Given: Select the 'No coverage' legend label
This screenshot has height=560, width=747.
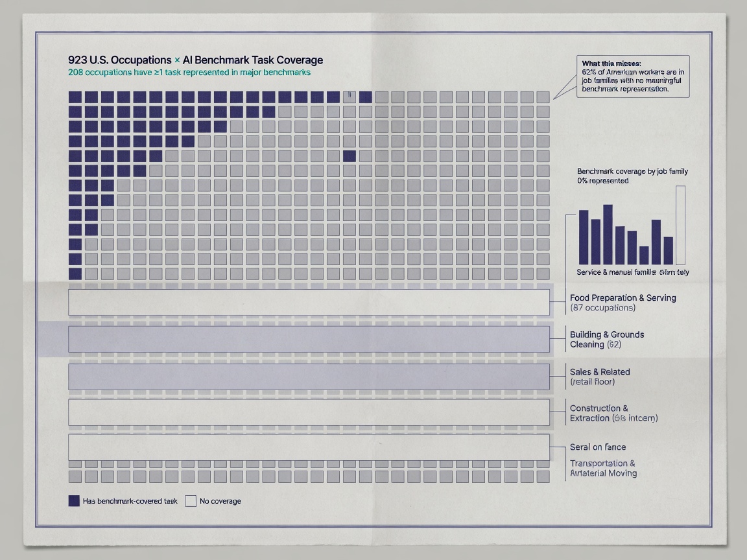Looking at the screenshot, I should pos(220,501).
